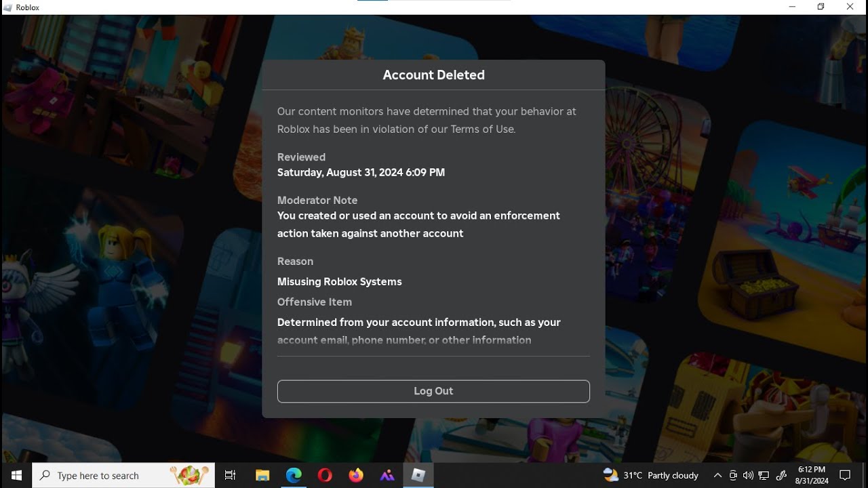Click the 'Determined from your account information' text

click(418, 331)
